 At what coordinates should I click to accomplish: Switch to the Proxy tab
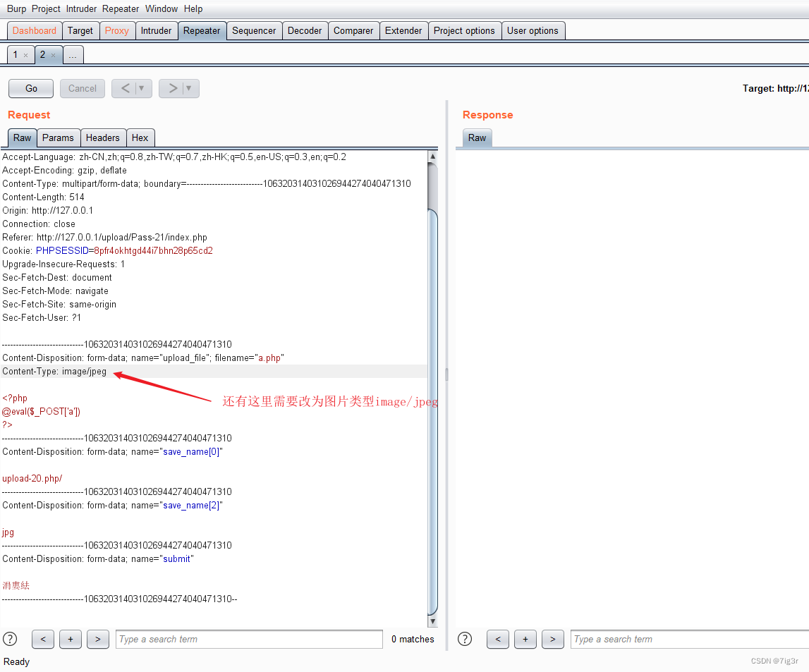tap(117, 30)
